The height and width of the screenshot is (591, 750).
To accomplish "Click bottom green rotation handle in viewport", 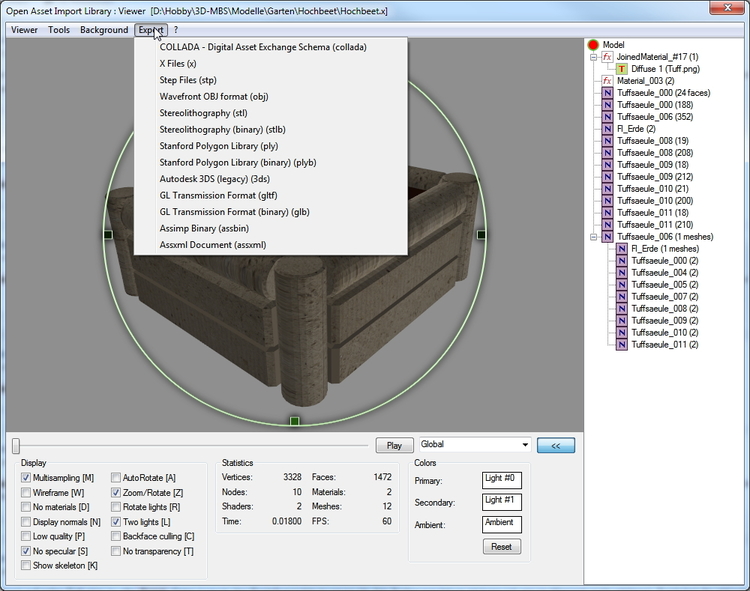I will (x=295, y=421).
